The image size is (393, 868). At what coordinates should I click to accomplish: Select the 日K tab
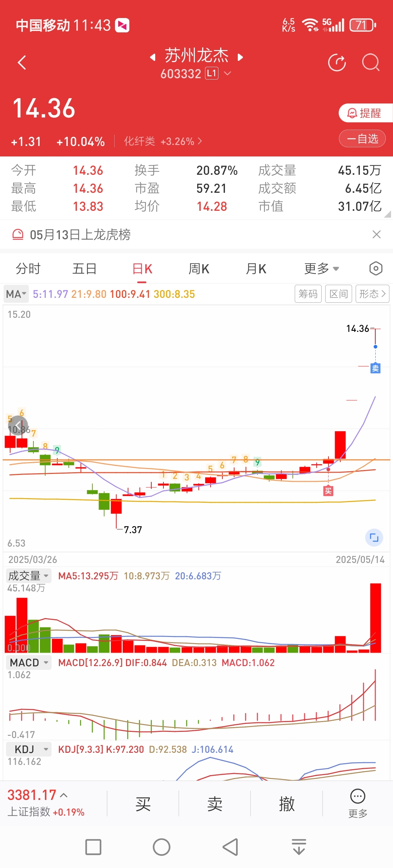click(142, 269)
